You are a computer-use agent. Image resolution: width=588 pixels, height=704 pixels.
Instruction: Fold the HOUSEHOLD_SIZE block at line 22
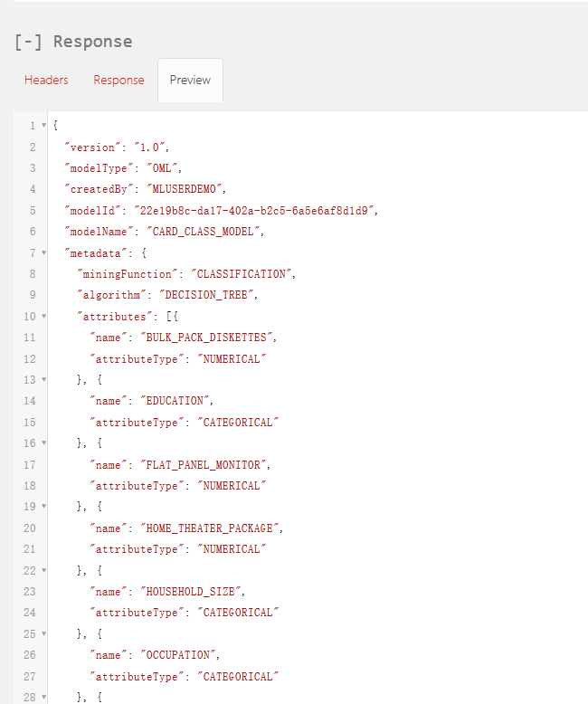44,571
